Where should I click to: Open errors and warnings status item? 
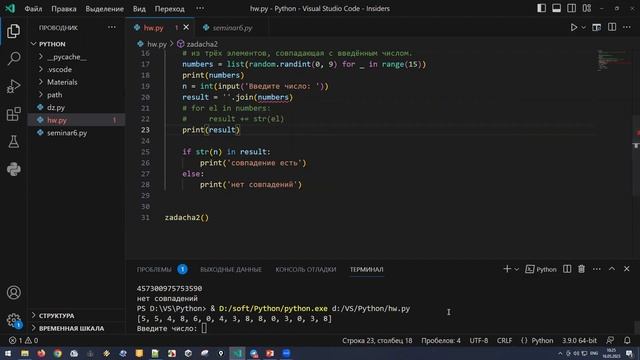click(x=23, y=340)
